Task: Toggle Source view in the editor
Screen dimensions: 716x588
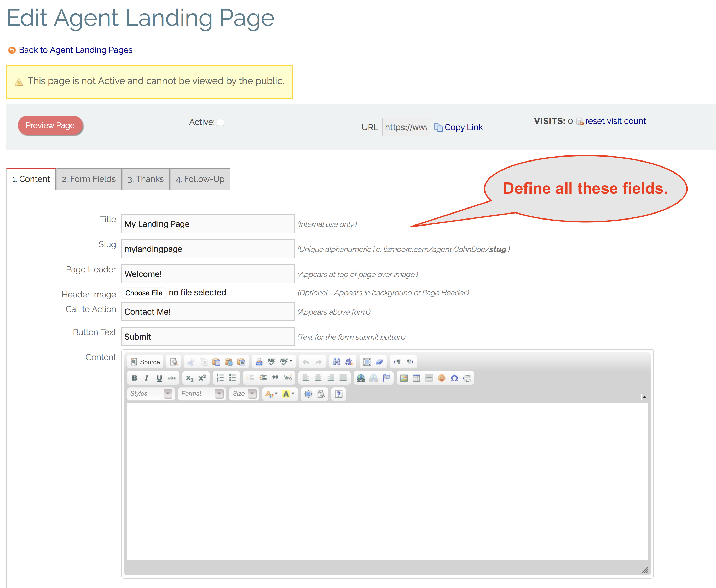Action: click(x=145, y=362)
